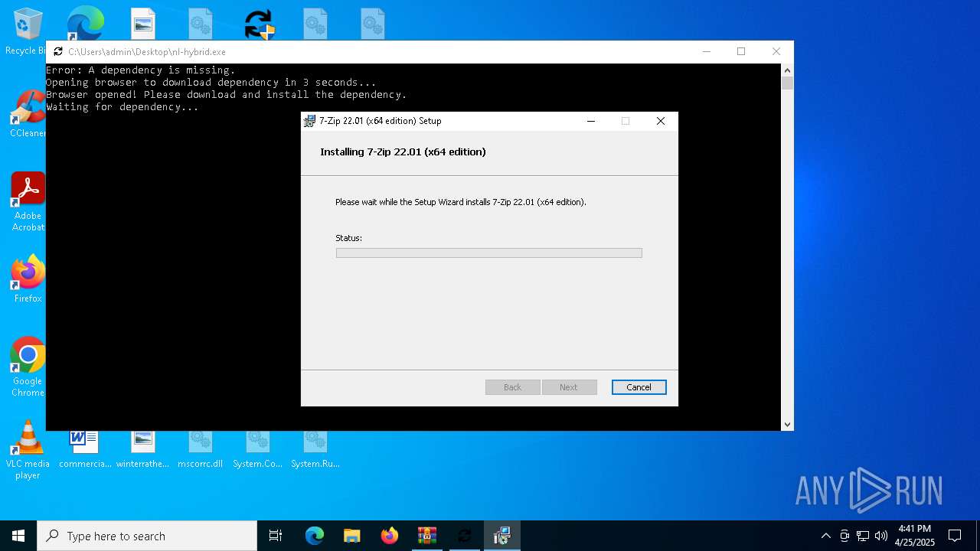Select the mscorrc.dll file icon
The image size is (980, 551).
[200, 449]
